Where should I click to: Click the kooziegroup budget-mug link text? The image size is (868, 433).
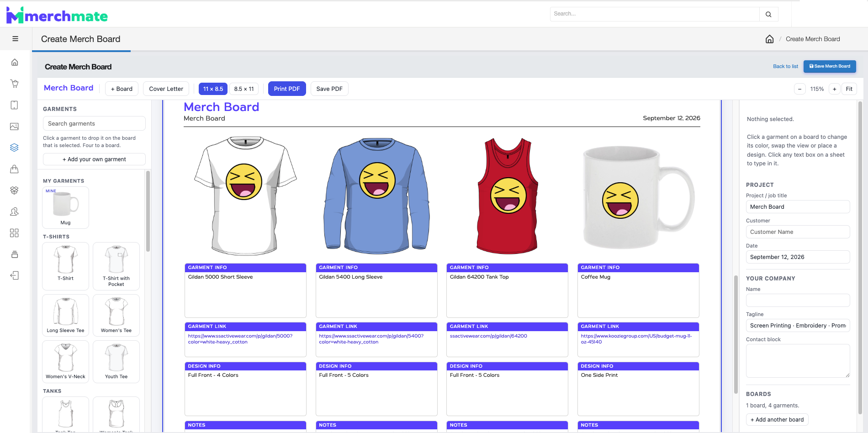click(x=636, y=339)
